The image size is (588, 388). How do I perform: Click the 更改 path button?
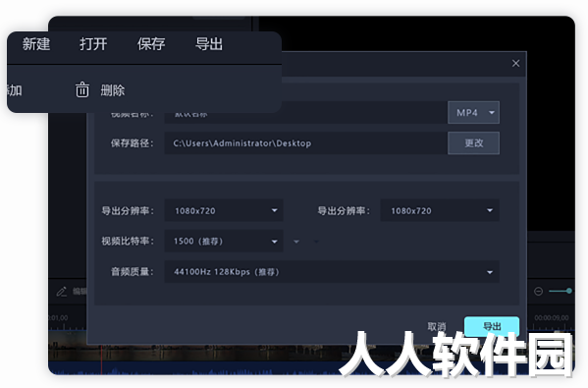click(x=473, y=143)
